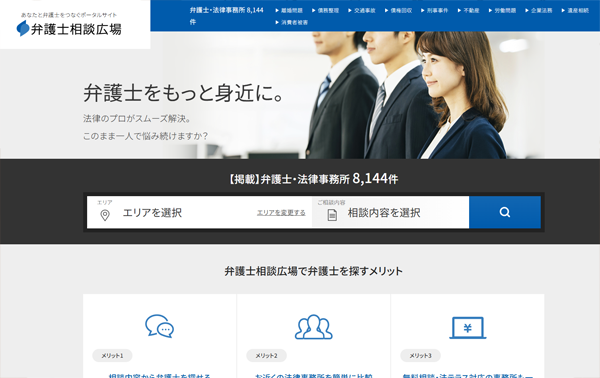
Task: Click the エリアを変更する link
Action: click(281, 213)
